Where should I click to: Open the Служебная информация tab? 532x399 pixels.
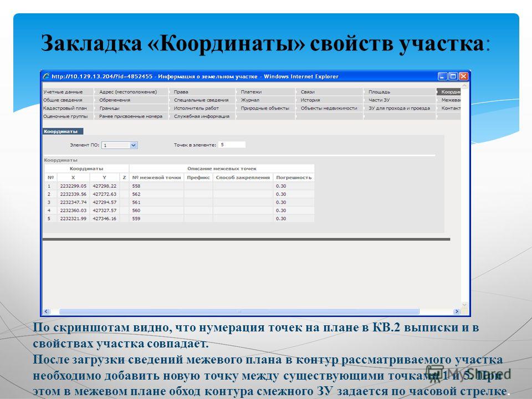202,116
